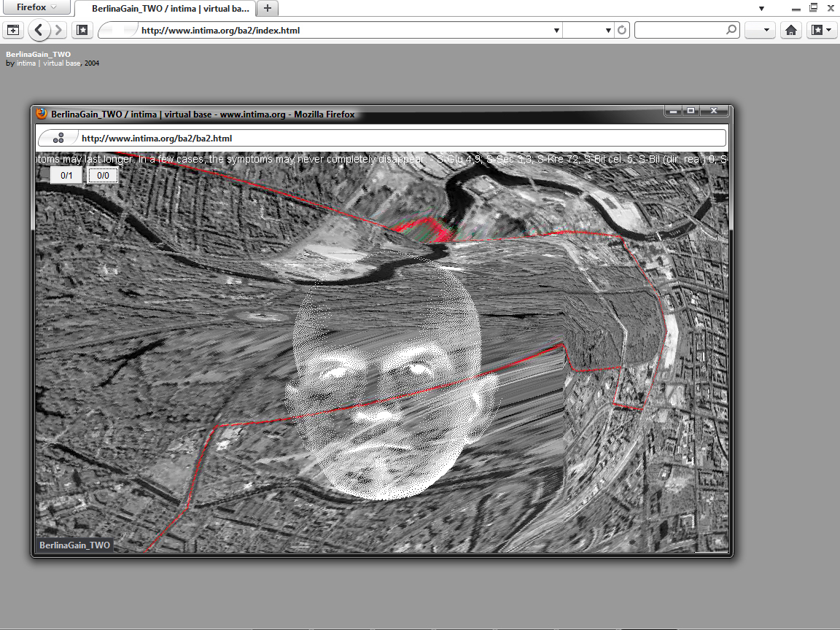Image resolution: width=840 pixels, height=630 pixels.
Task: Expand the List all tabs arrow
Action: tap(761, 9)
